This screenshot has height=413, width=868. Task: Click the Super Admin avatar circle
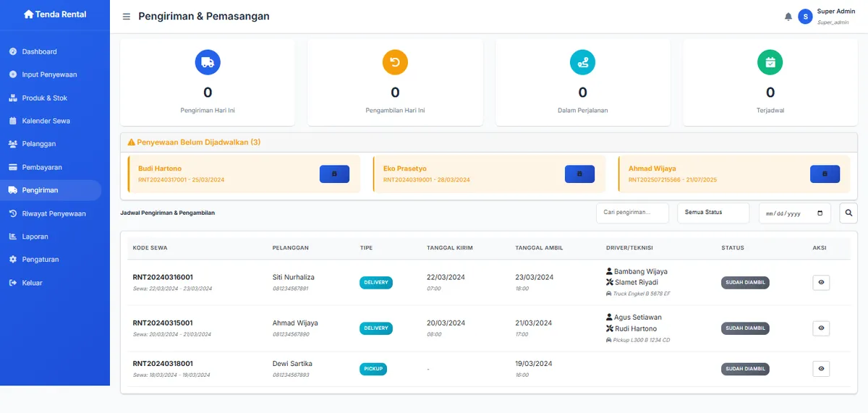click(x=805, y=17)
